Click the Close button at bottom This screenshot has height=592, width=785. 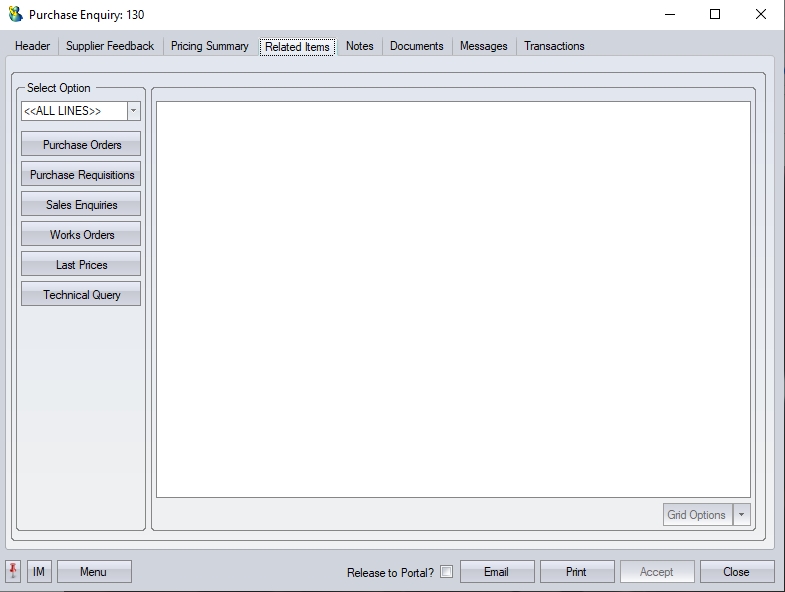[x=737, y=571]
